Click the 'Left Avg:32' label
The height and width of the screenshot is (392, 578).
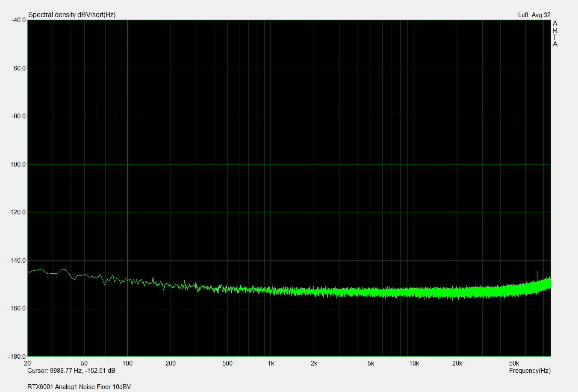click(x=534, y=15)
